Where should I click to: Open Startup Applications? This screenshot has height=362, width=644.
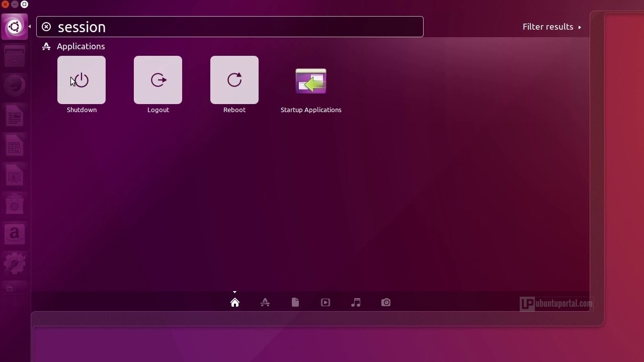click(311, 81)
